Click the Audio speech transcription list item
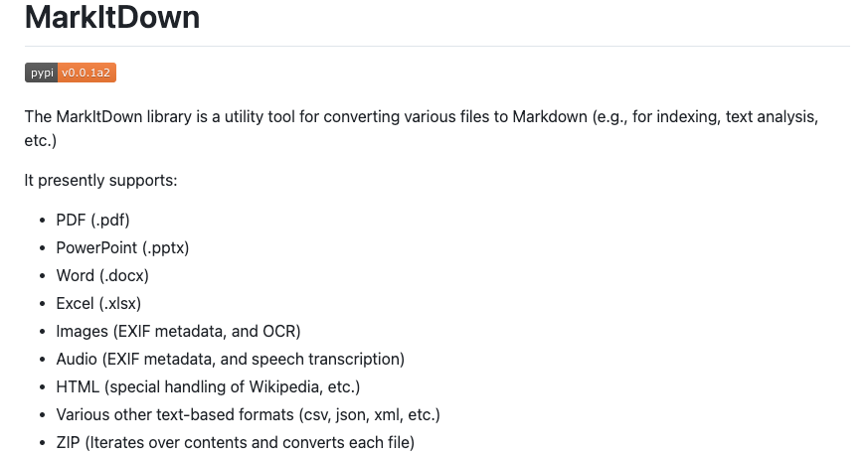Screen dimensions: 868x455 click(x=231, y=360)
